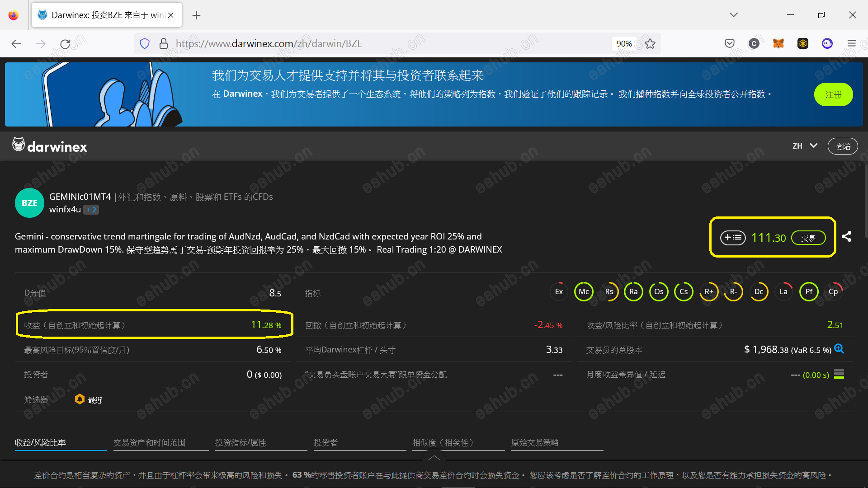Viewport: 868px width, 488px height.
Task: Open the Pocket save icon in toolbar
Action: [730, 43]
